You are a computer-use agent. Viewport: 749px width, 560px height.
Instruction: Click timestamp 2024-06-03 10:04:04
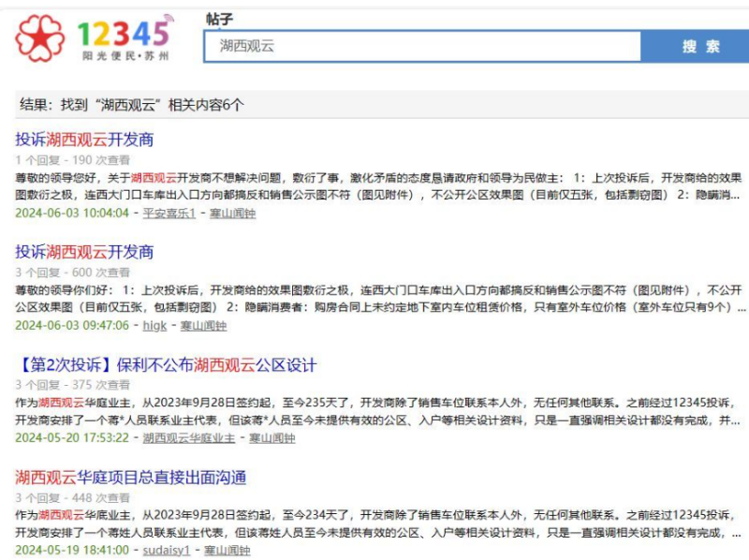(x=72, y=214)
